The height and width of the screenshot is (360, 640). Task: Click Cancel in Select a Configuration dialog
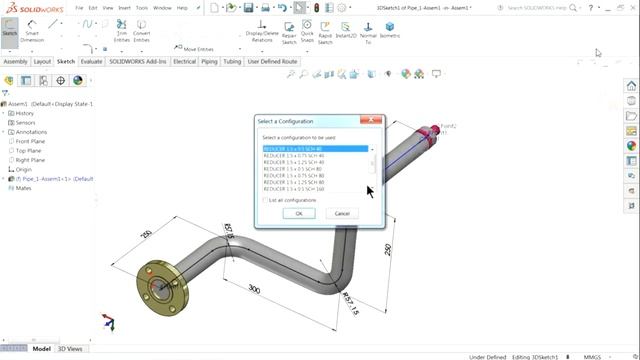(342, 213)
